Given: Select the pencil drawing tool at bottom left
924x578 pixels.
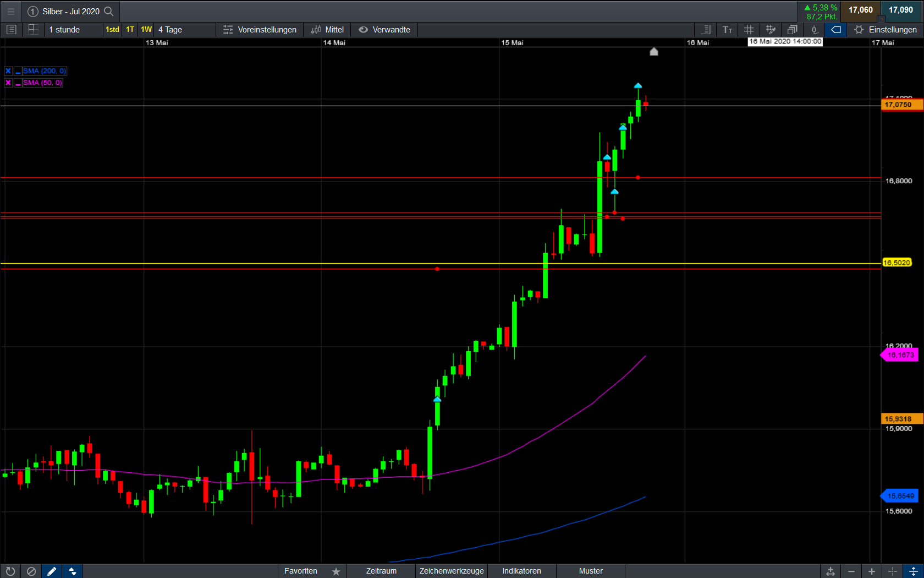Looking at the screenshot, I should click(52, 571).
